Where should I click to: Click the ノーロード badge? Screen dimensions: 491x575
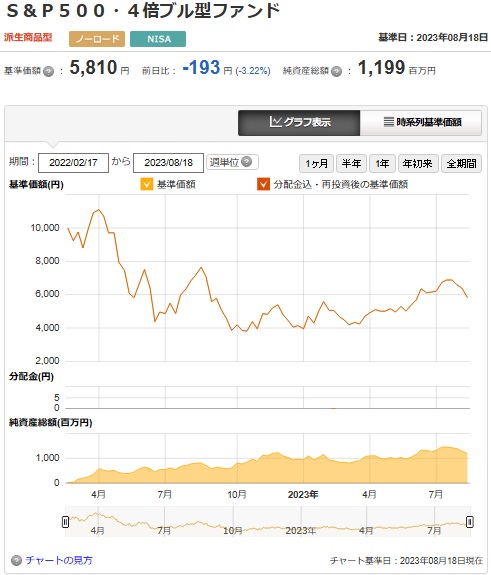[97, 39]
